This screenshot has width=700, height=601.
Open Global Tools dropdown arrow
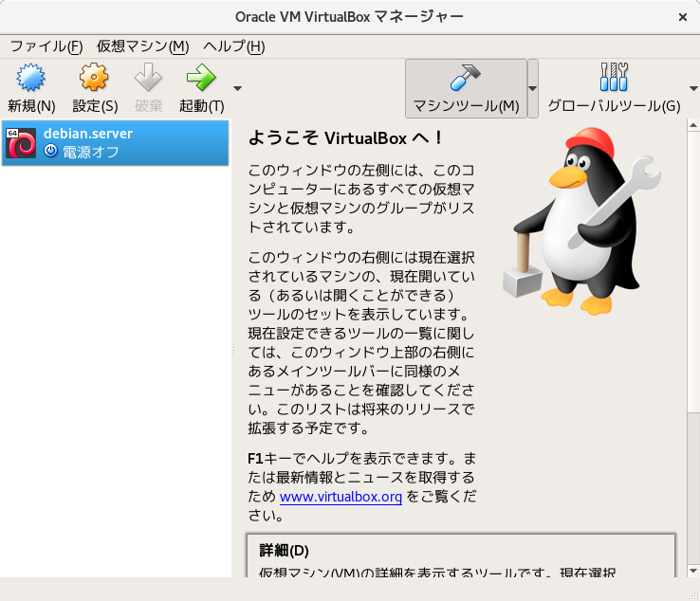click(x=693, y=88)
